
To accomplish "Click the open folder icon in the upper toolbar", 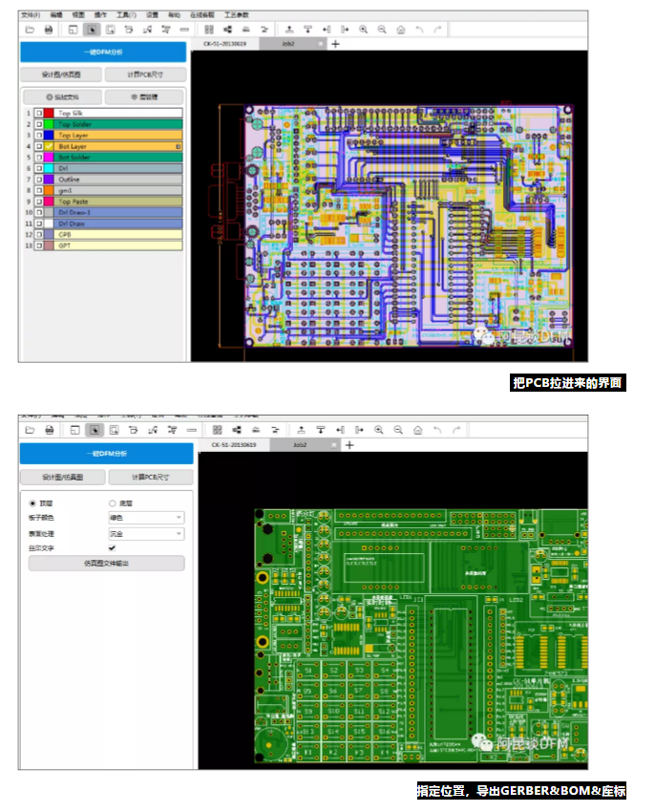I will click(x=30, y=30).
